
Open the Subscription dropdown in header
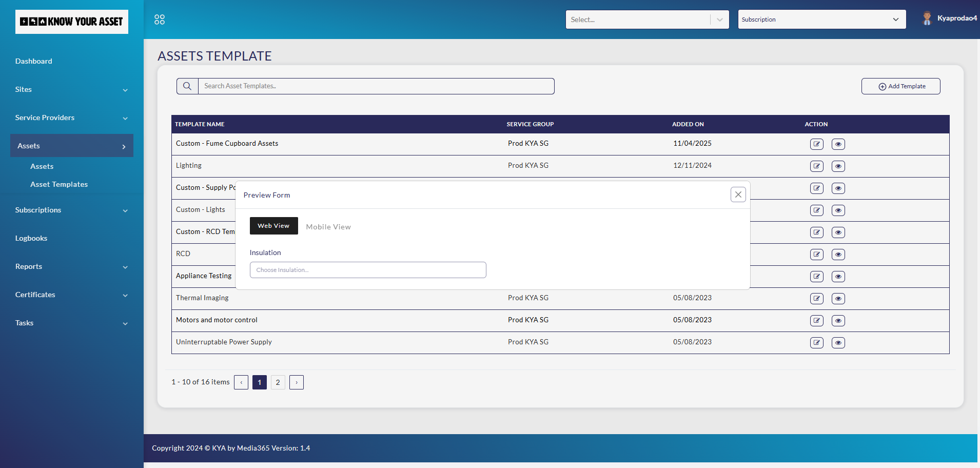tap(821, 19)
